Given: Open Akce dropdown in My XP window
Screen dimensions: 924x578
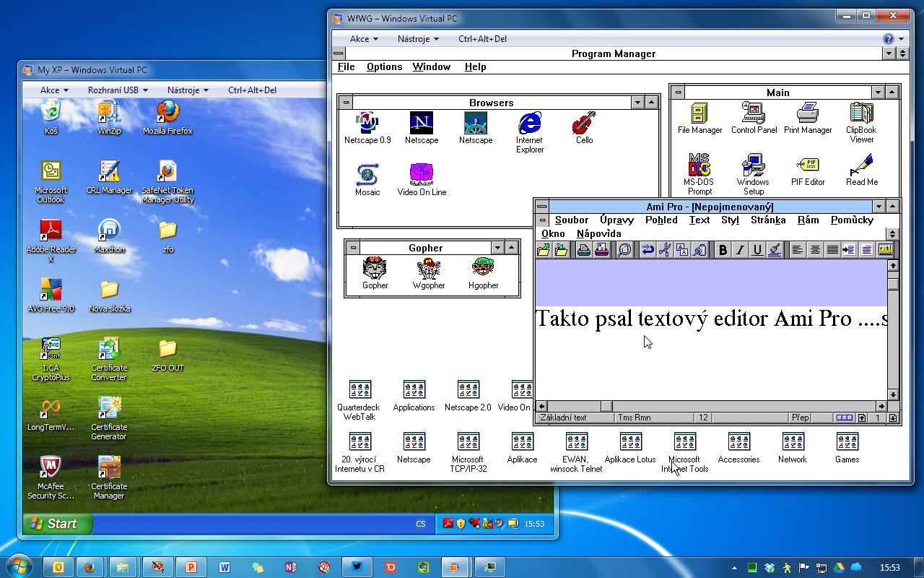Looking at the screenshot, I should (x=54, y=90).
